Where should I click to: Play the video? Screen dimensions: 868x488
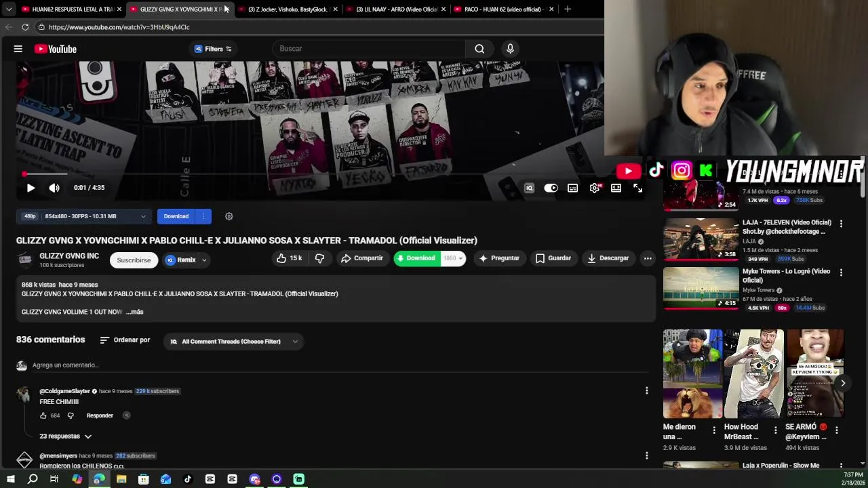[31, 188]
